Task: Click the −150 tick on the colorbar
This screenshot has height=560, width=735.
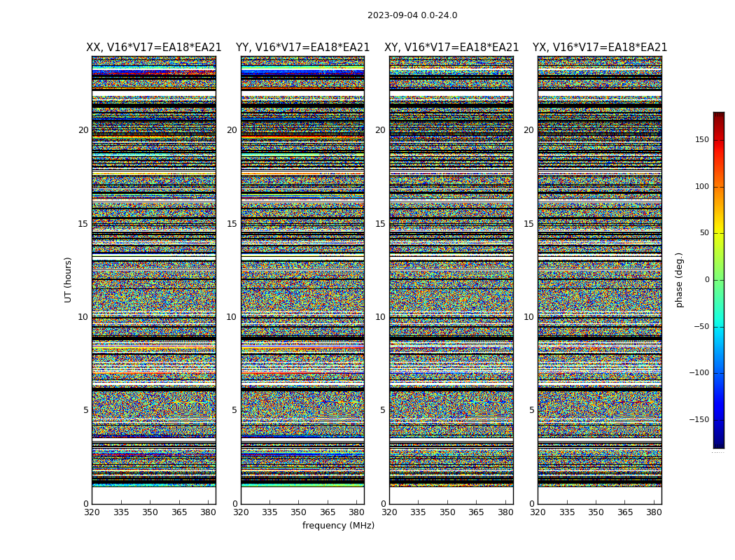Action: pyautogui.click(x=699, y=419)
